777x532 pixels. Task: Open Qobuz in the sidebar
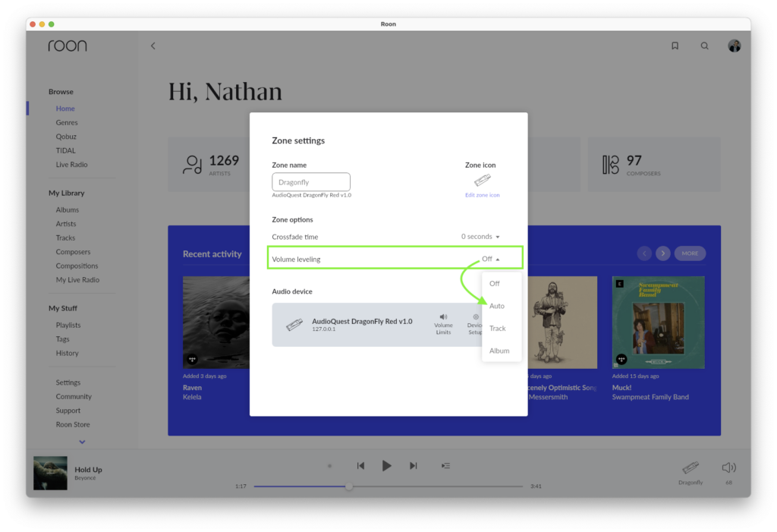pos(66,137)
